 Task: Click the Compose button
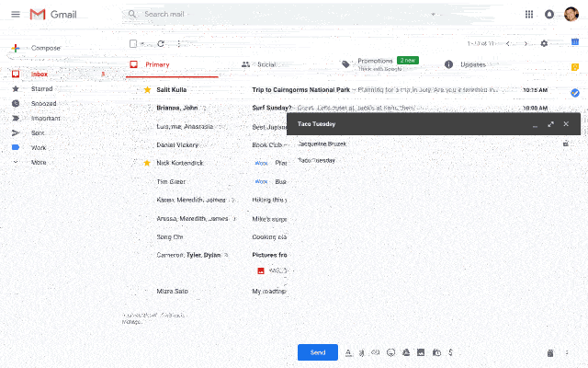pyautogui.click(x=37, y=48)
